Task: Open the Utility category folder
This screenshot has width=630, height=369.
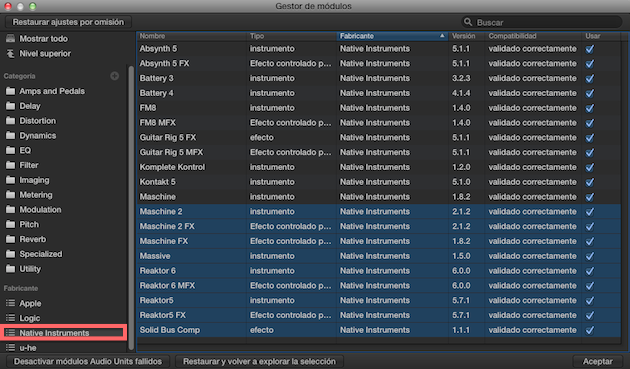Action: pyautogui.click(x=10, y=269)
